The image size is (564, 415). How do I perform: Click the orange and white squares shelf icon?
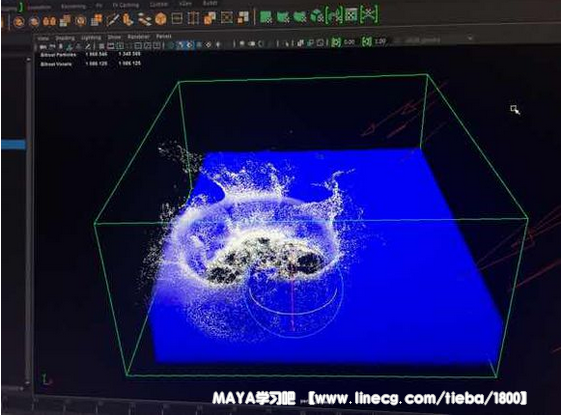click(243, 17)
